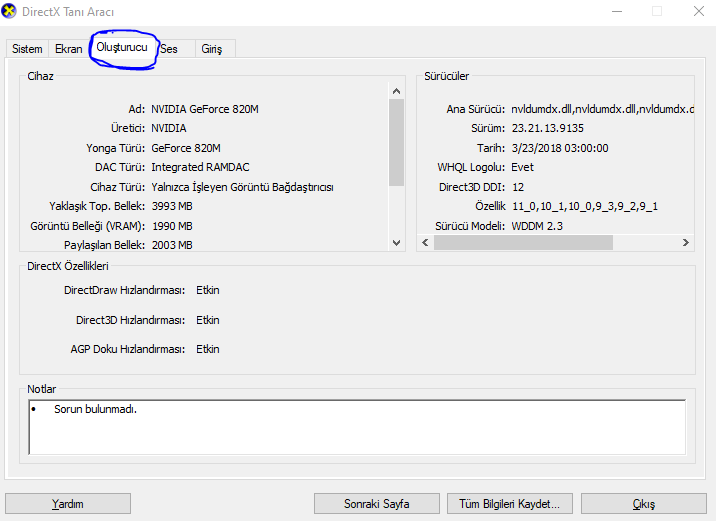Image resolution: width=716 pixels, height=521 pixels.
Task: Click the driver version 23.21.13.9135
Action: tap(548, 128)
